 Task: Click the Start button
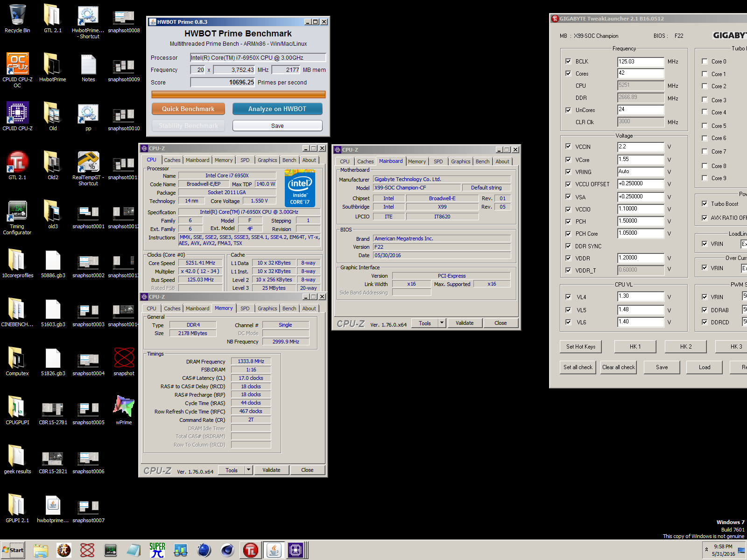[x=13, y=550]
